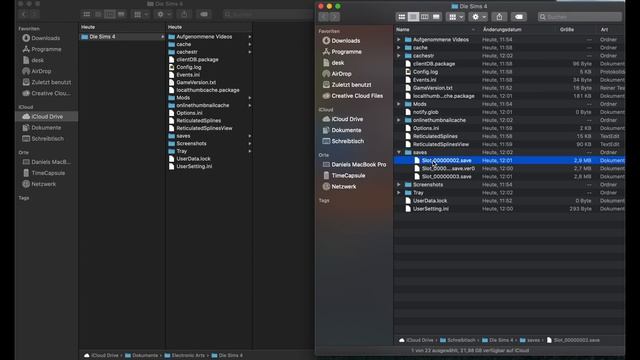
Task: Click the Share button in front window toolbar
Action: tap(499, 17)
